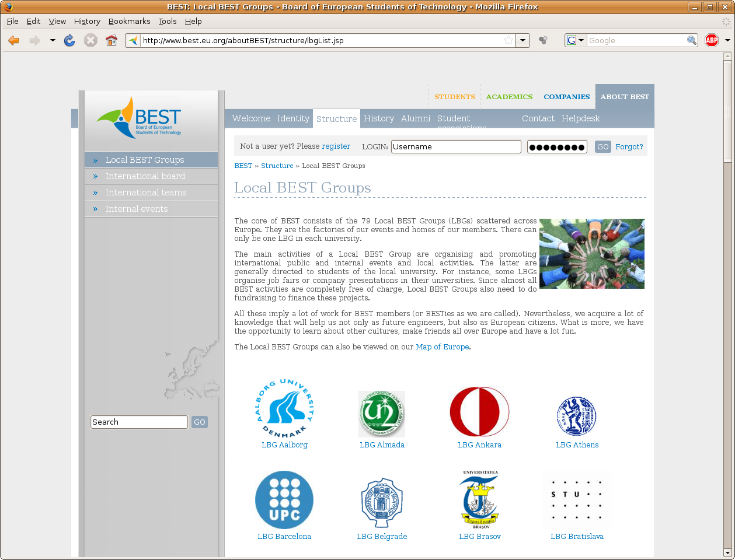Open the LBG Ankara red logo
Image resolution: width=735 pixels, height=560 pixels.
pos(479,412)
